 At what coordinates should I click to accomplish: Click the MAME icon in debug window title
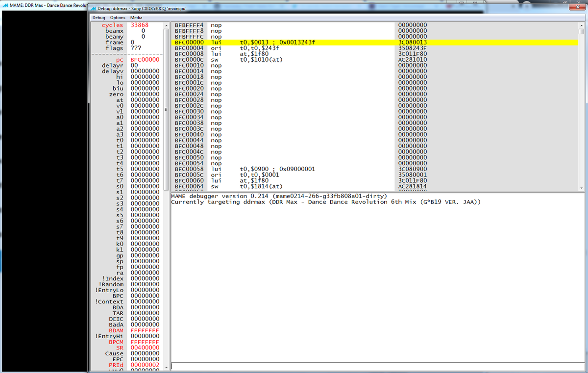(94, 8)
